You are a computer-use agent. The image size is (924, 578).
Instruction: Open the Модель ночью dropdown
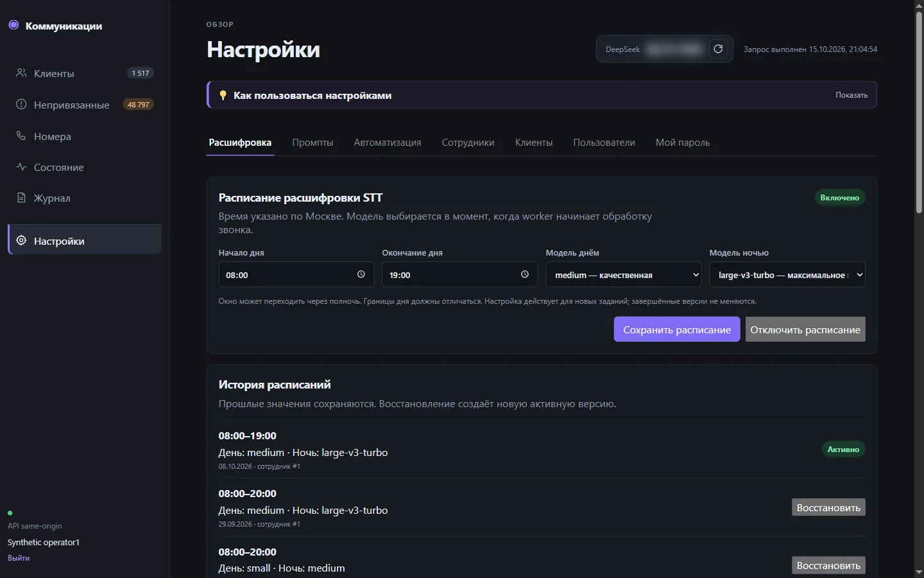[787, 274]
